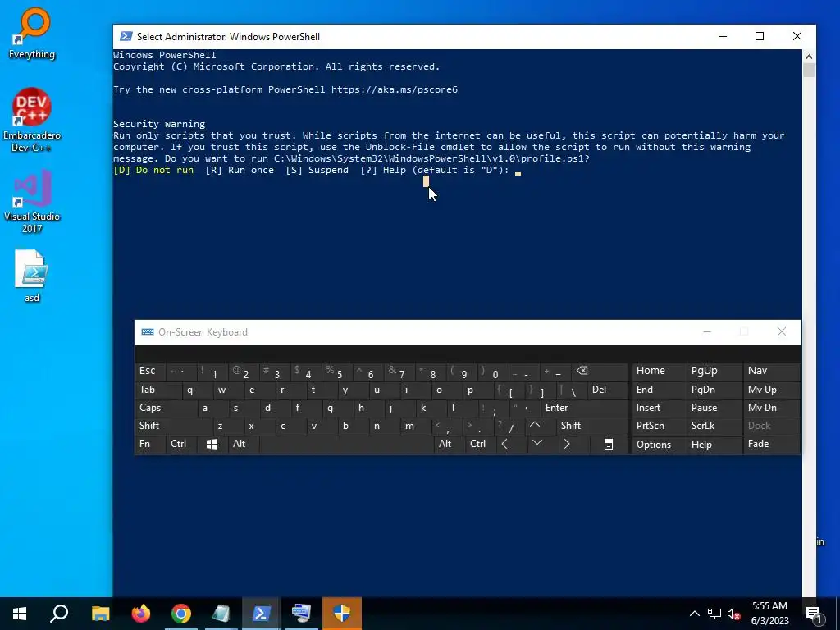The width and height of the screenshot is (840, 630).
Task: Tap the Right arrow key on keyboard
Action: coord(567,444)
